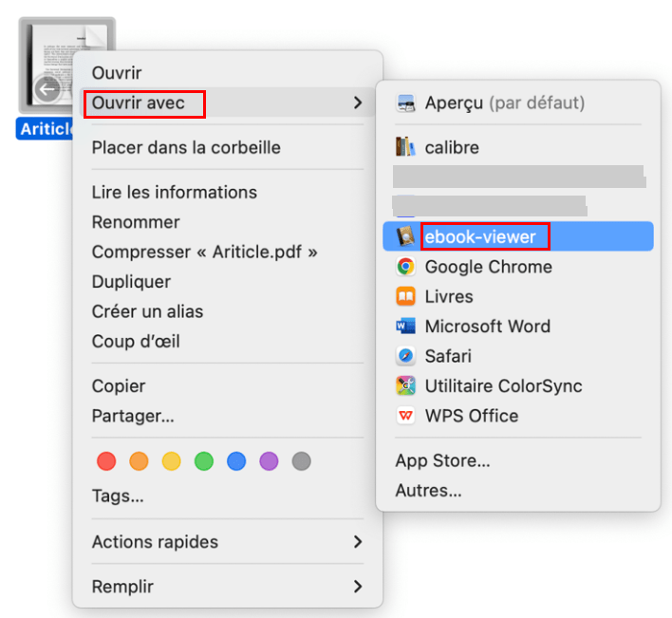
Task: Open Partager… option
Action: point(227,416)
